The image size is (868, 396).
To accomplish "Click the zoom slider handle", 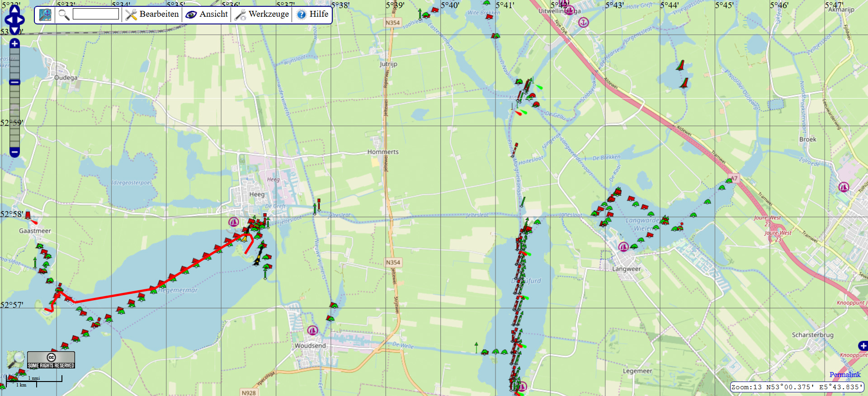I will (14, 82).
